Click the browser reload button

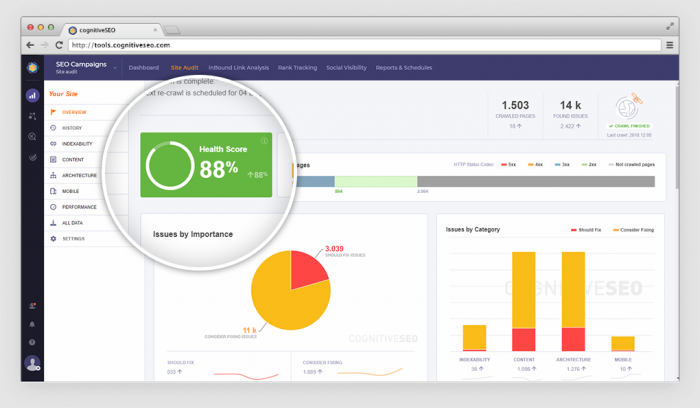pyautogui.click(x=59, y=45)
